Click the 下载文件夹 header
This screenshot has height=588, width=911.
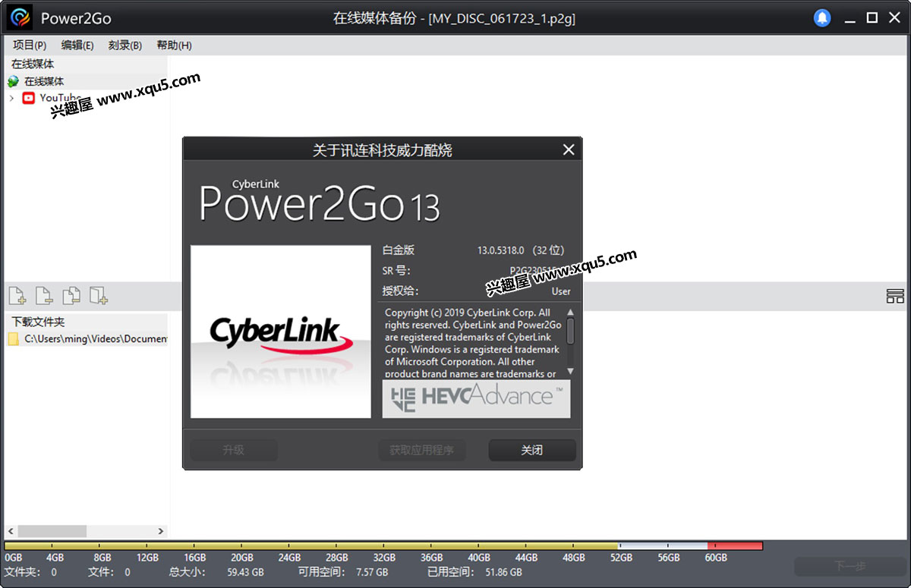[38, 322]
